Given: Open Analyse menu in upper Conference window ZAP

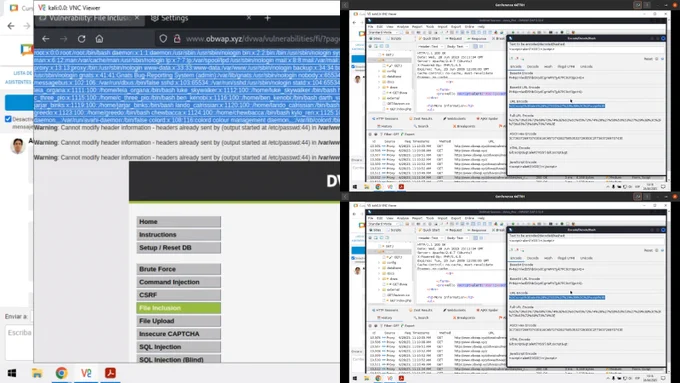Looking at the screenshot, I should (x=403, y=26).
